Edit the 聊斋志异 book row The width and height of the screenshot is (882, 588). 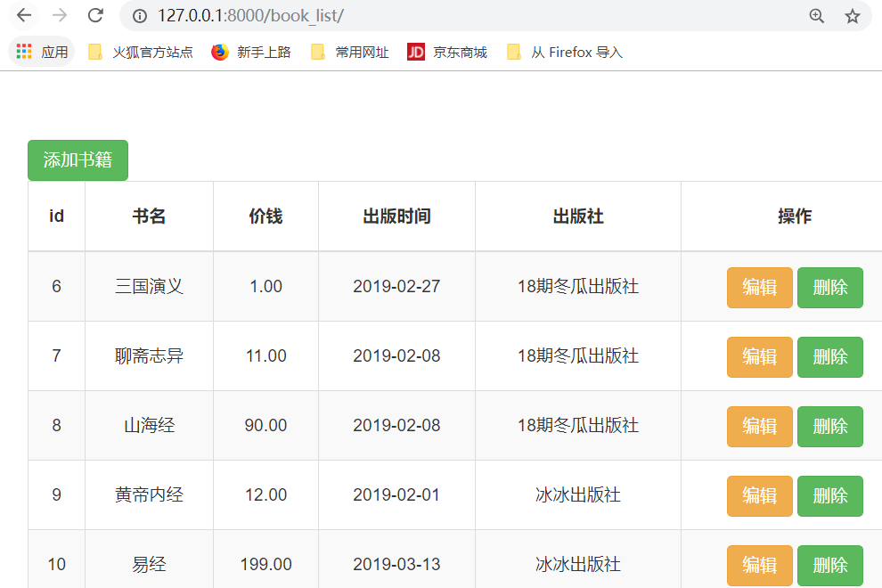(759, 356)
